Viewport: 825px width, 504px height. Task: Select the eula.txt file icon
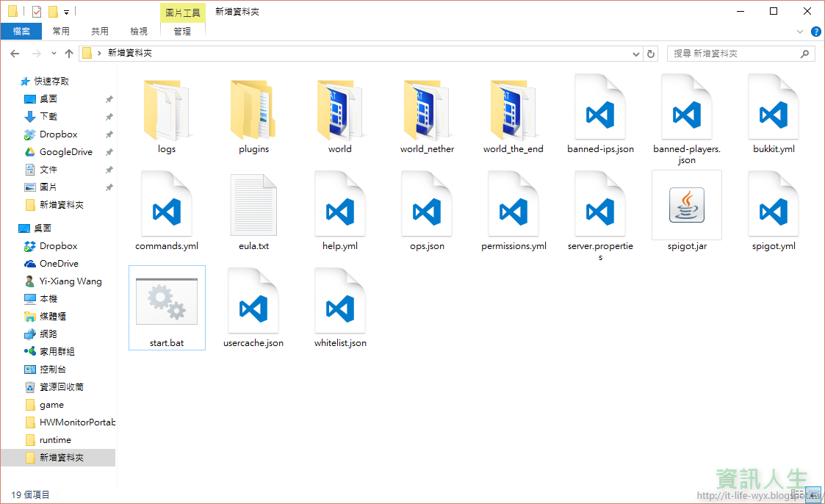click(253, 205)
